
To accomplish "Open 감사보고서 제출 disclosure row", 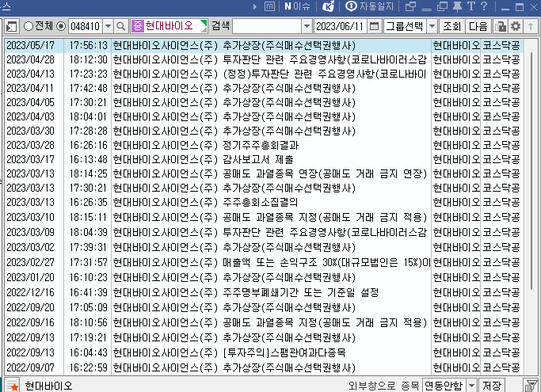I will 264,159.
